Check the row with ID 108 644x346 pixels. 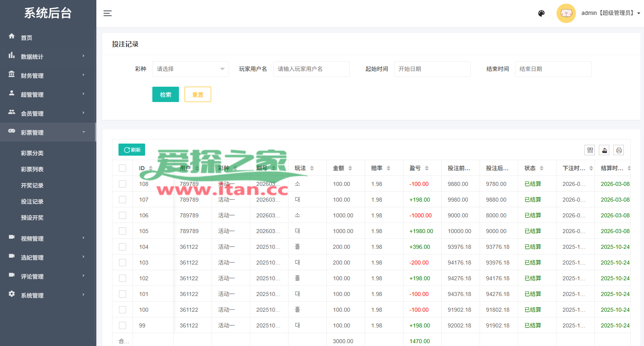pyautogui.click(x=123, y=184)
